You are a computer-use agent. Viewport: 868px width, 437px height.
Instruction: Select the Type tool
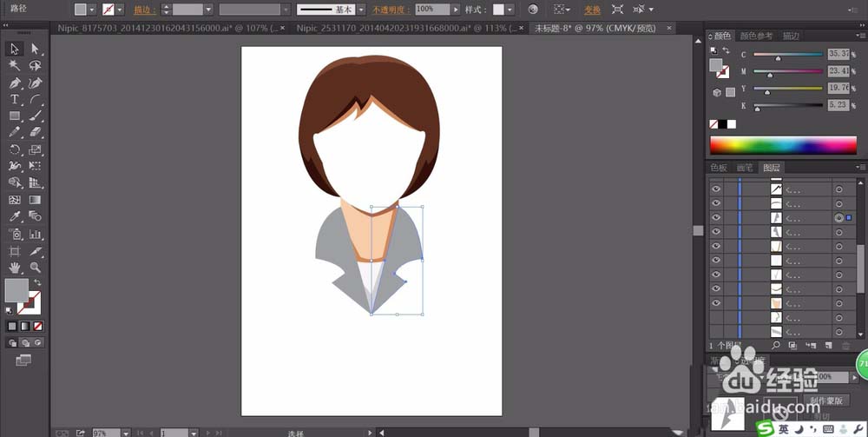(x=15, y=99)
